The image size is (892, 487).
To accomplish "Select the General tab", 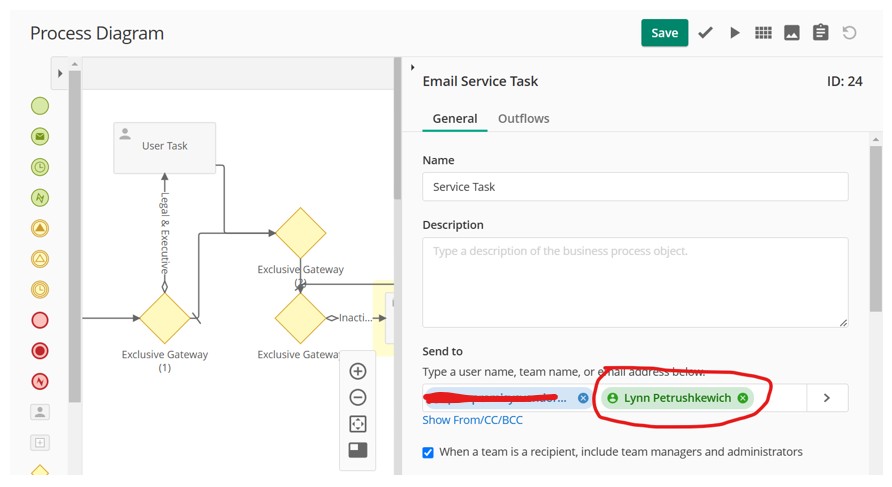I will pyautogui.click(x=454, y=118).
